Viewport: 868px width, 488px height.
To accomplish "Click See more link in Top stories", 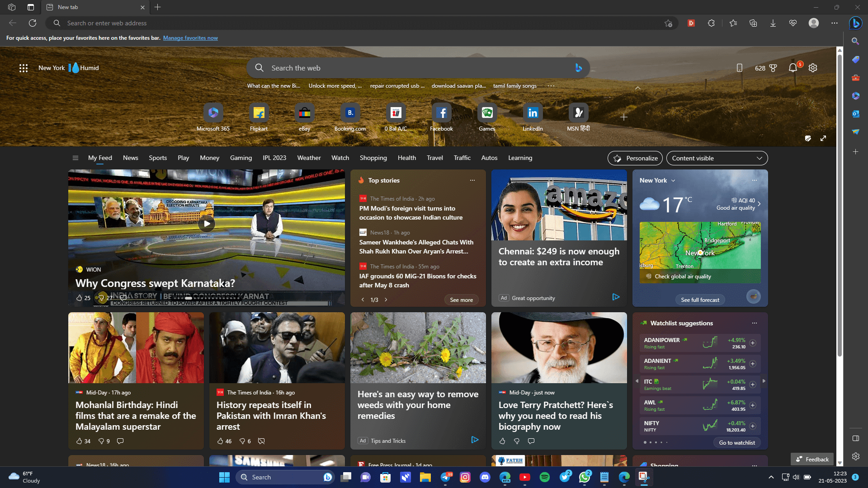I will click(x=462, y=300).
